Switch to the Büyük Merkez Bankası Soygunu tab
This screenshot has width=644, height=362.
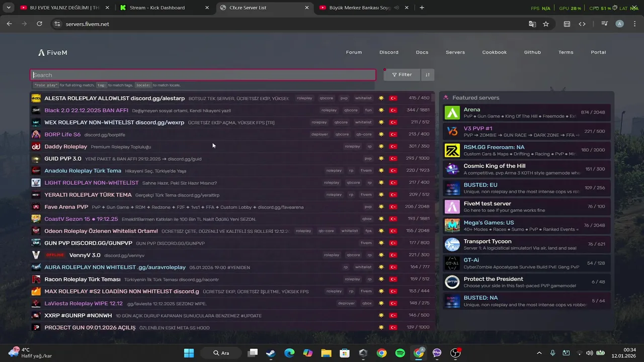click(365, 8)
